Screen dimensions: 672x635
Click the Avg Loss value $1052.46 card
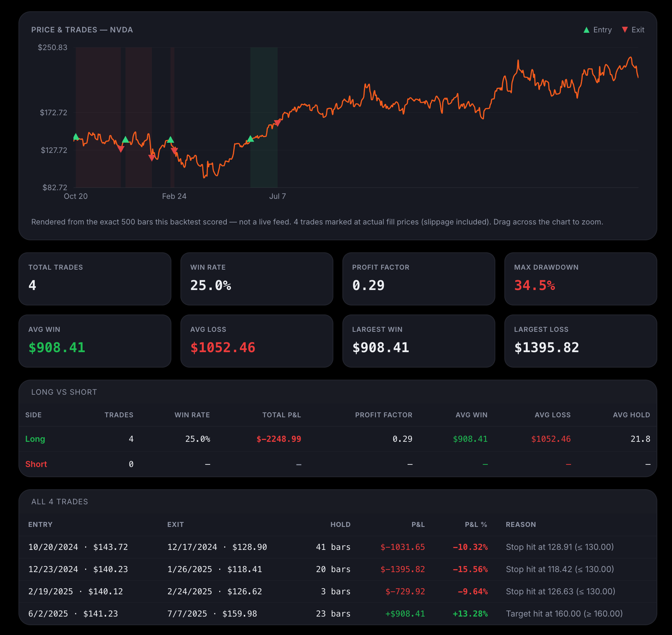(223, 347)
